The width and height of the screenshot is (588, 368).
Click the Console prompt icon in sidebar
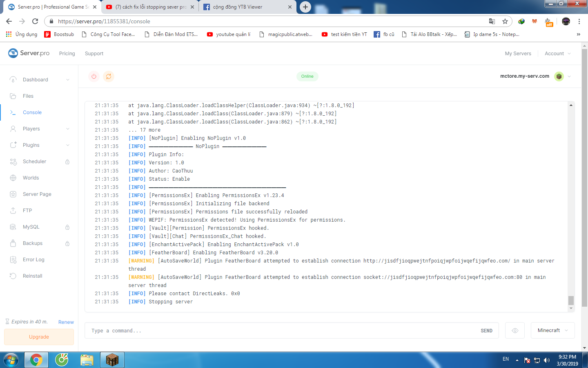pos(13,112)
